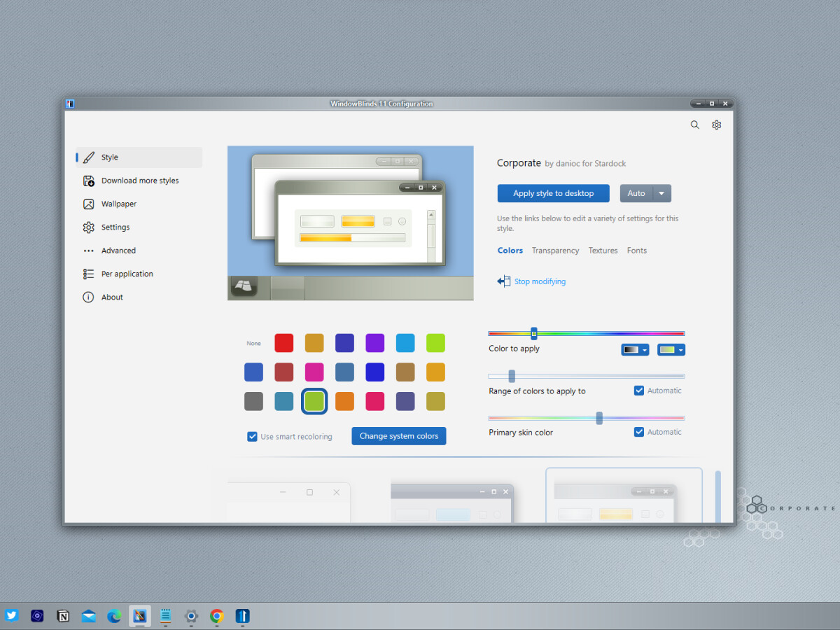Click Apply style to desktop button
The width and height of the screenshot is (840, 630).
553,193
